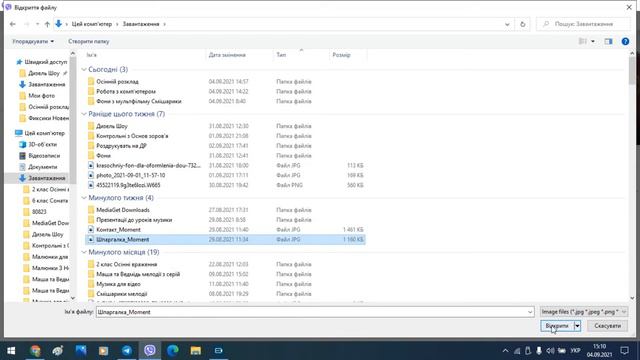The image size is (640, 360).
Task: Sort by Тип column header
Action: point(281,55)
